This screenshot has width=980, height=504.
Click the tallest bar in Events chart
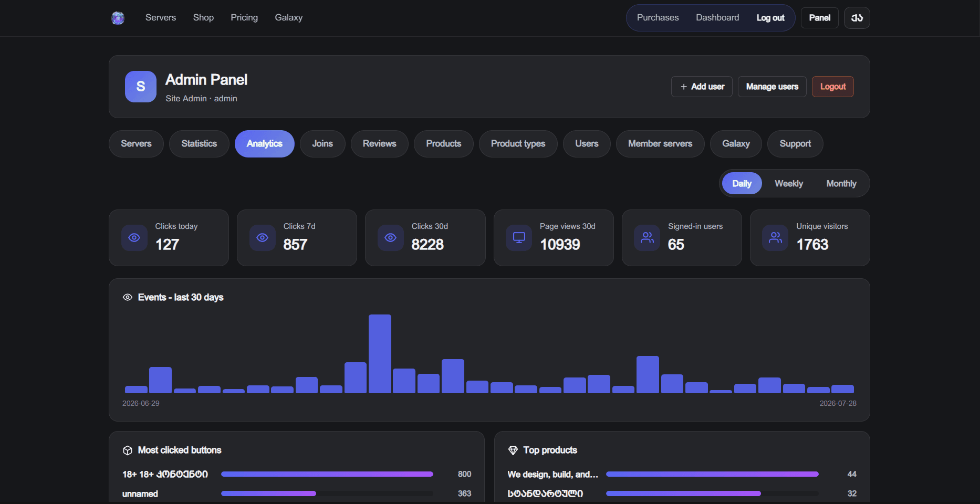coord(380,354)
